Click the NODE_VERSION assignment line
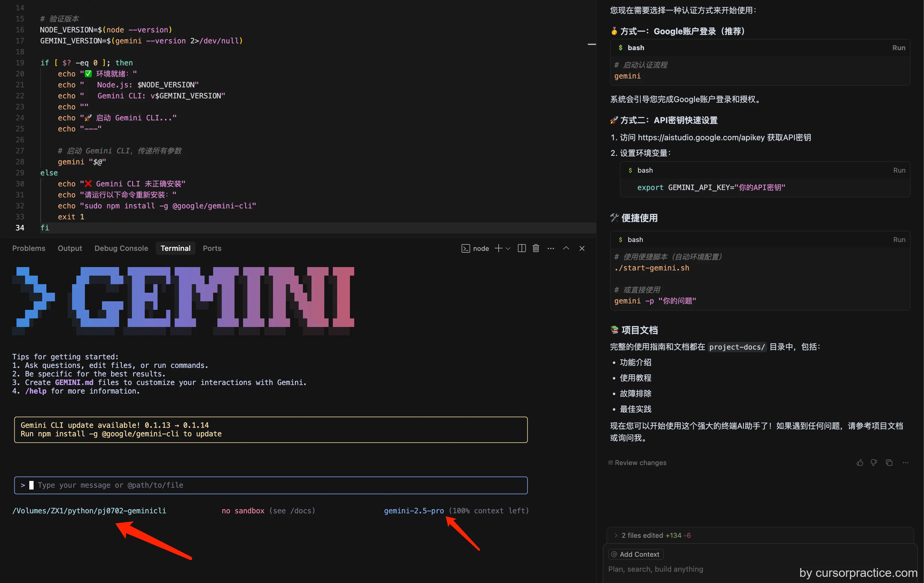The height and width of the screenshot is (583, 924). click(x=106, y=30)
